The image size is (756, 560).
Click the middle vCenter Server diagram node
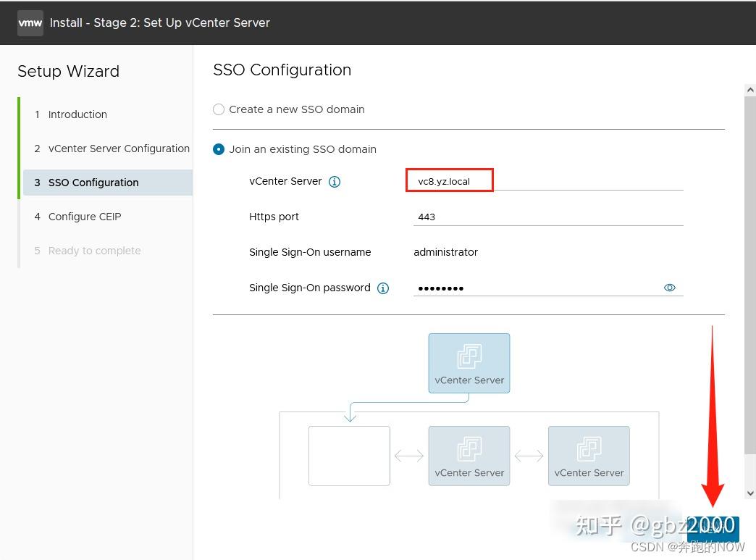[x=469, y=456]
